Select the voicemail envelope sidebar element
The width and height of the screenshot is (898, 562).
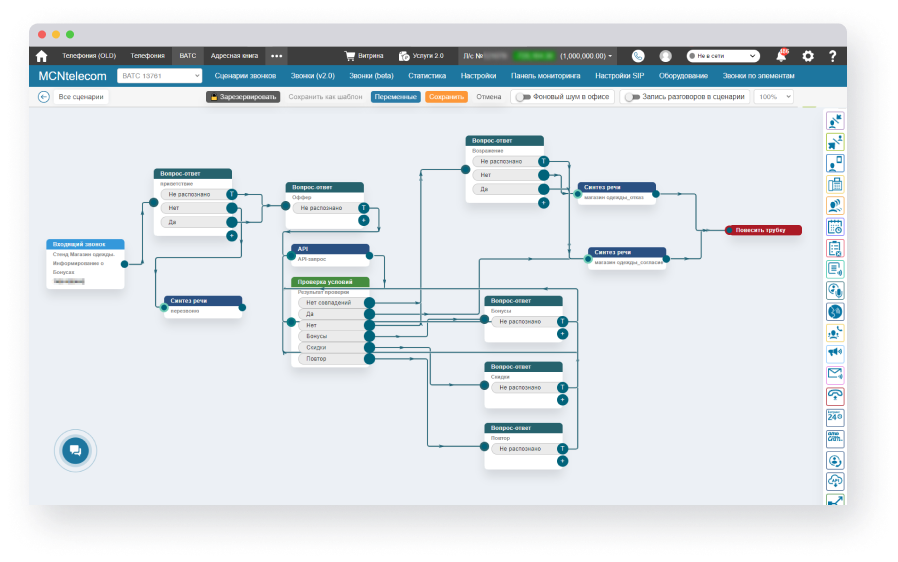tap(835, 375)
